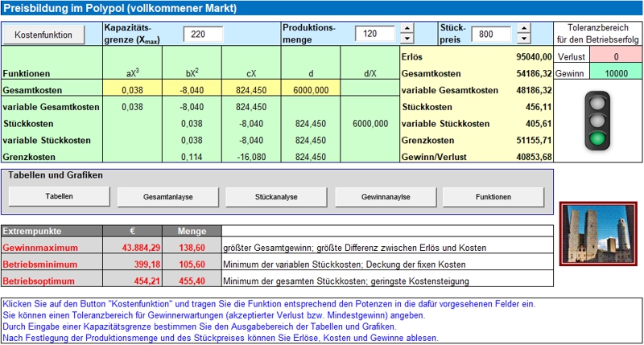Select the red Verlust tolerance cell
This screenshot has height=345, width=644.
(x=615, y=57)
